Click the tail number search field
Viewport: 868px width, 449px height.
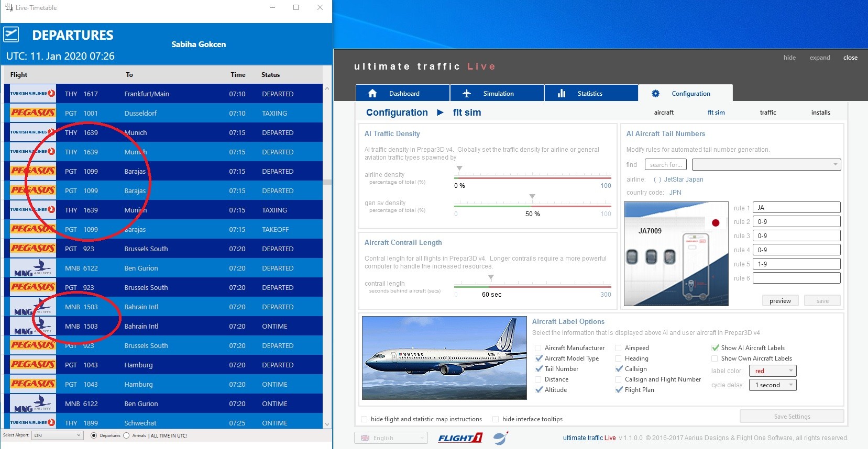click(666, 165)
